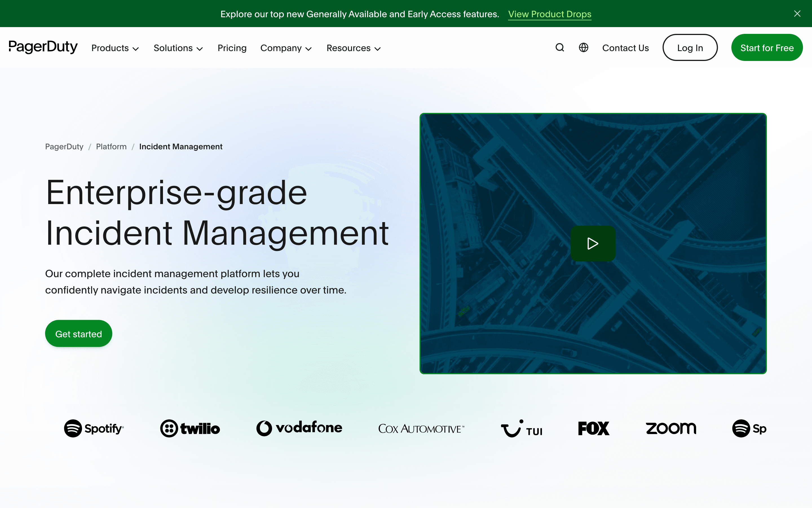
Task: Open the globe language selector
Action: [584, 48]
